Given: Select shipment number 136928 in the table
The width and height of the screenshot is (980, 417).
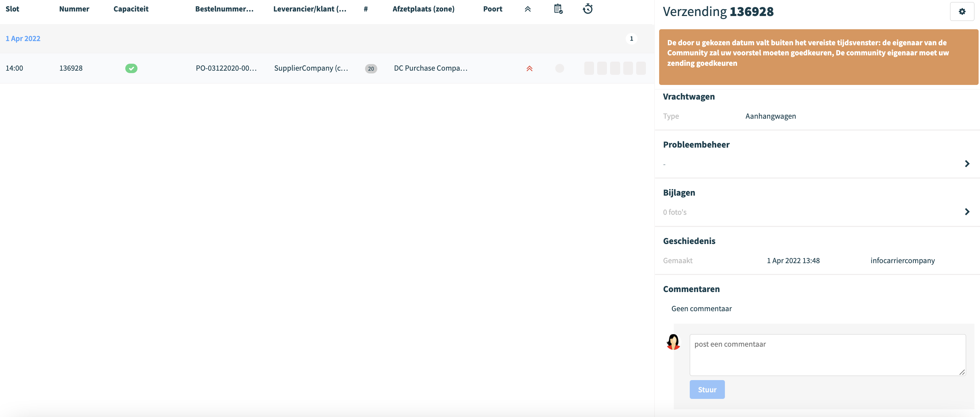Looking at the screenshot, I should 71,69.
